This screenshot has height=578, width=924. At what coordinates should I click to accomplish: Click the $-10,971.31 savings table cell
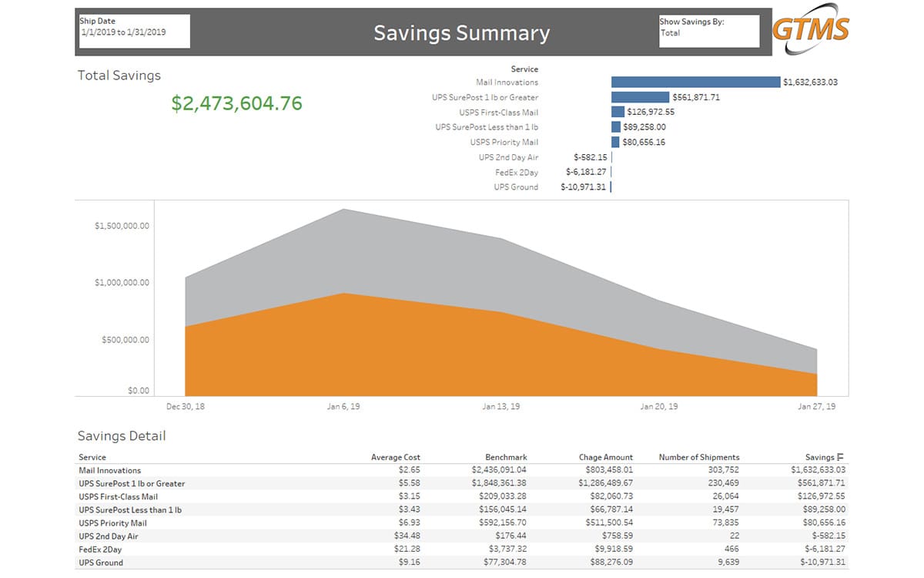[822, 563]
